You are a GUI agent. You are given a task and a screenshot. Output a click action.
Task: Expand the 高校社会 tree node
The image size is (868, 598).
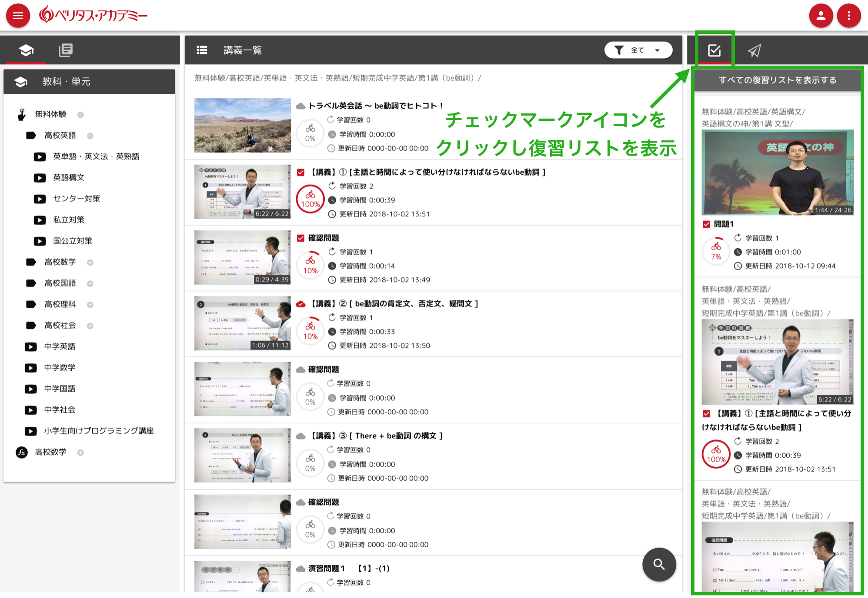(90, 326)
